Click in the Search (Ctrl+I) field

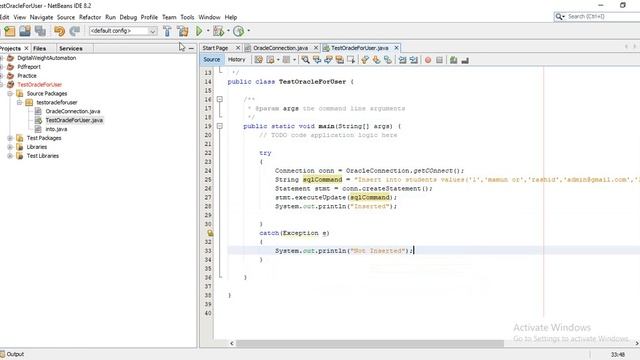point(603,16)
